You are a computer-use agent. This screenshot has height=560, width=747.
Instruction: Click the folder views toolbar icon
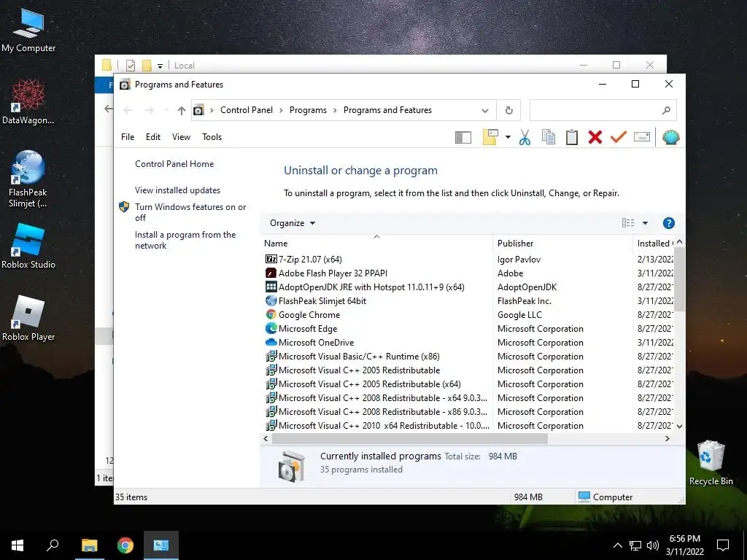[490, 137]
